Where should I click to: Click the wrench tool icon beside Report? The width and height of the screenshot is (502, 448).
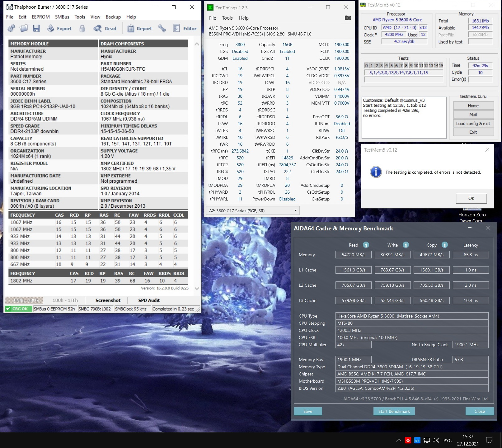coord(162,29)
